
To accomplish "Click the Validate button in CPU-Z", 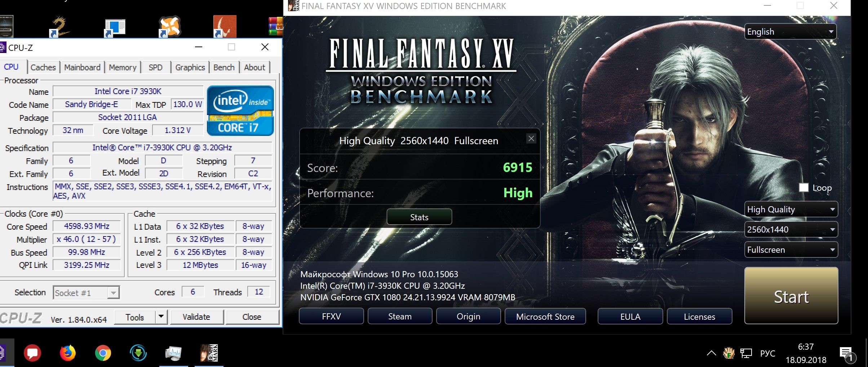I will tap(196, 317).
